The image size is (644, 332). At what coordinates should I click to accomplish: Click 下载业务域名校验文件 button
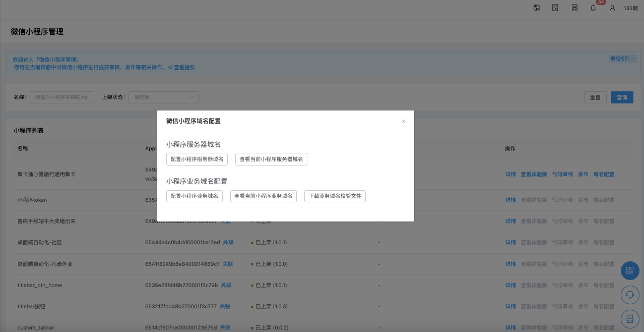coord(335,196)
